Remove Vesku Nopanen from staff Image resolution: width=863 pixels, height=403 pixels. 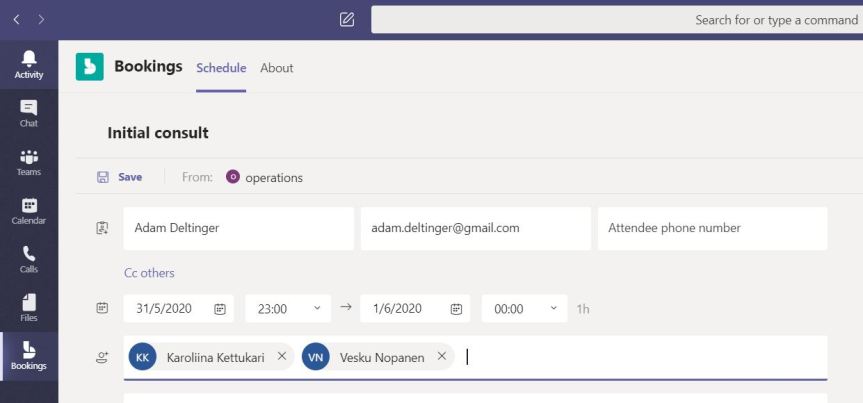tap(441, 357)
